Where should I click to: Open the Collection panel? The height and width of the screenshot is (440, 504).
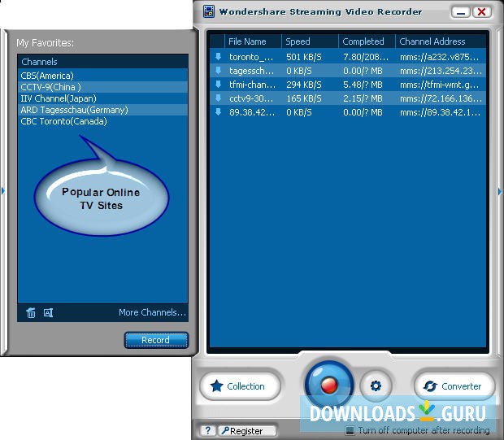click(240, 386)
